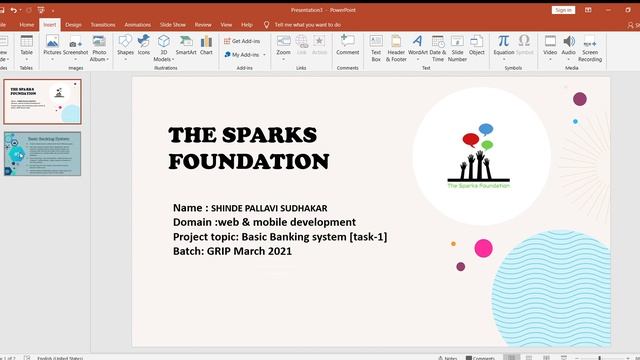Open Photo Album

99,48
